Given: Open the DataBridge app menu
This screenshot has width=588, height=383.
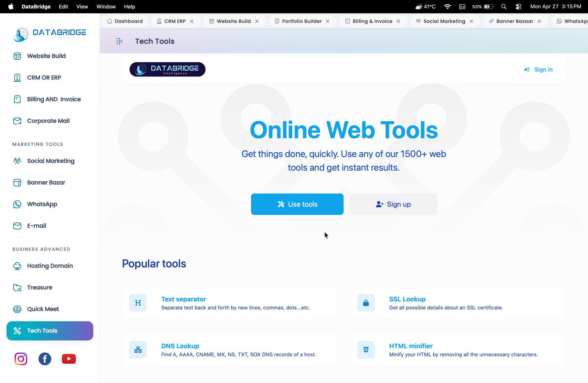Looking at the screenshot, I should click(36, 7).
